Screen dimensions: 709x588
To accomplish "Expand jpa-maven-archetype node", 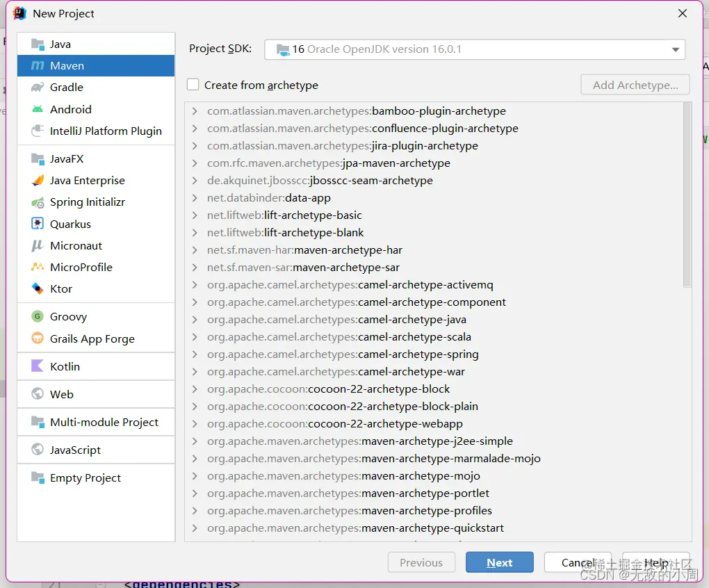I will pyautogui.click(x=195, y=163).
